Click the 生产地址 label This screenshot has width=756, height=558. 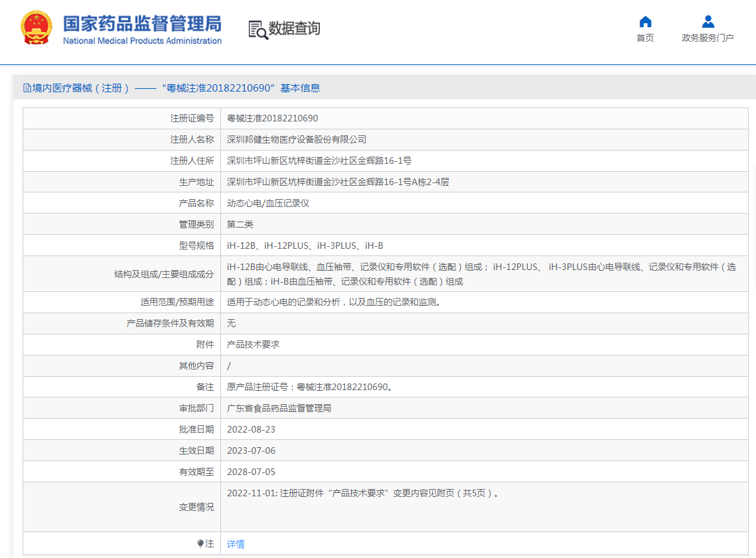196,182
